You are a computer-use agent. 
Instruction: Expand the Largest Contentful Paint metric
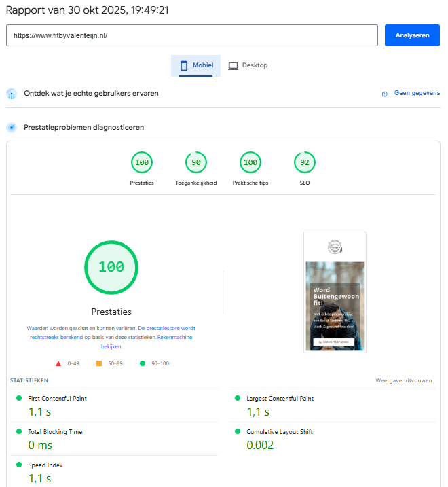coord(280,399)
